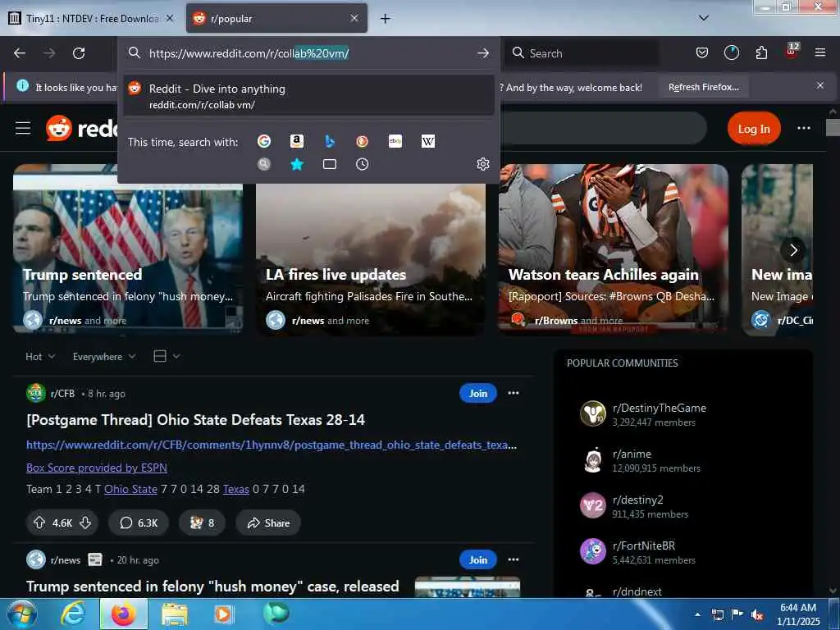Show hidden system tray icons arrow

(697, 614)
